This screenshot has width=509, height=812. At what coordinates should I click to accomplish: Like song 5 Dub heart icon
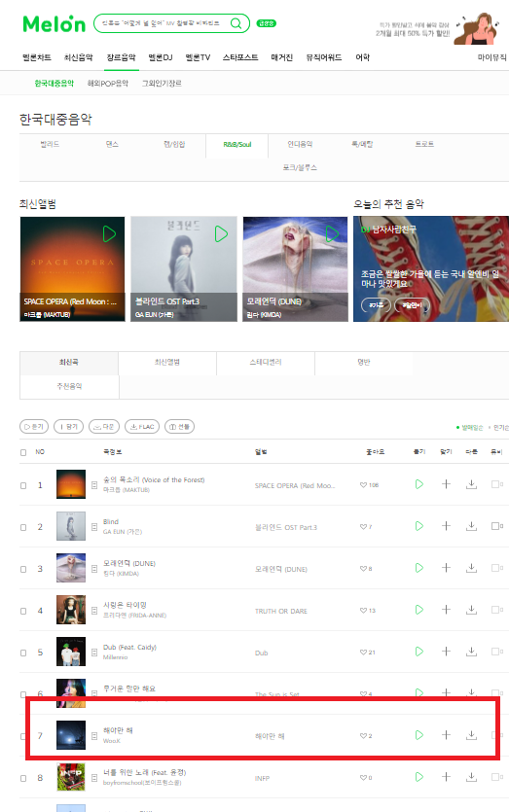click(363, 653)
